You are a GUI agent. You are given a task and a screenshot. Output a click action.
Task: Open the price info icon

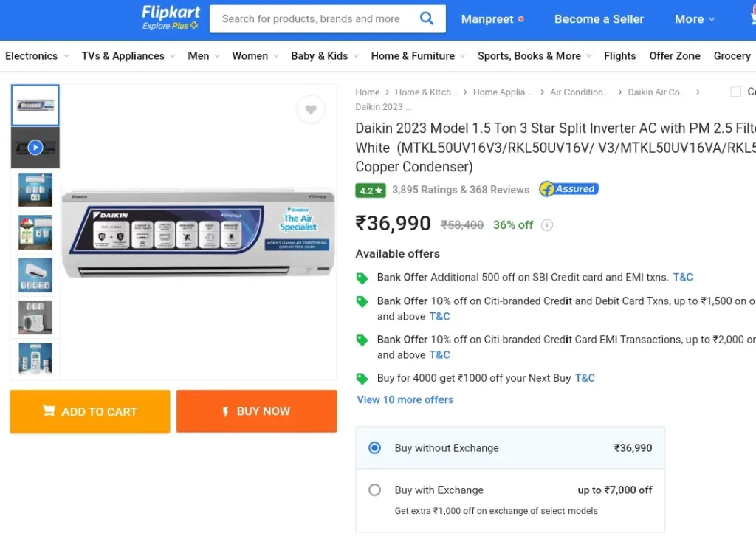(547, 225)
